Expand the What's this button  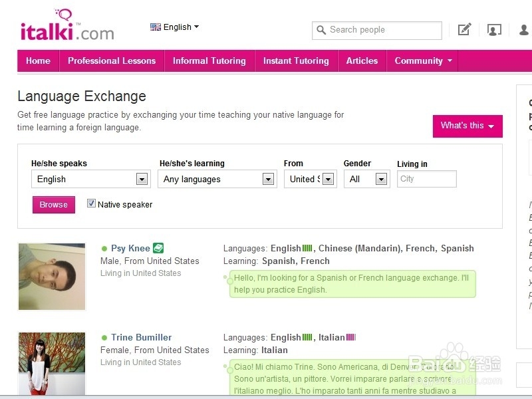(467, 126)
